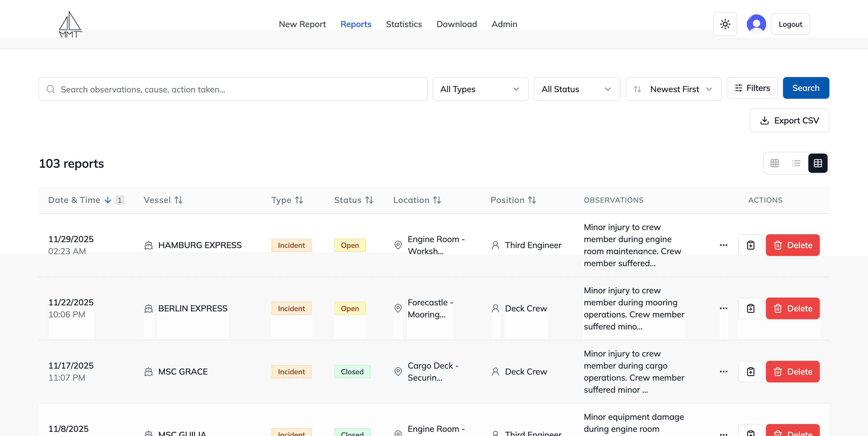This screenshot has width=868, height=436.
Task: Open the user profile avatar
Action: pos(756,24)
